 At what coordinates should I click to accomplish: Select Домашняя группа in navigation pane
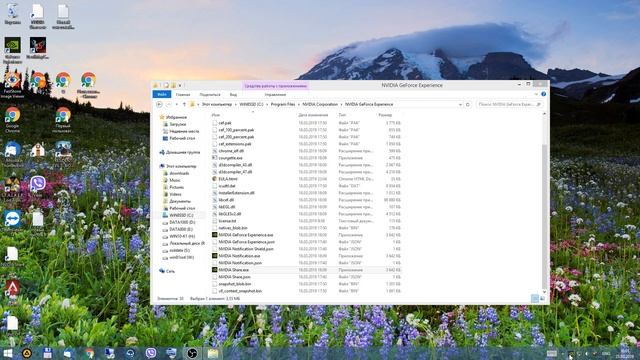pyautogui.click(x=183, y=152)
